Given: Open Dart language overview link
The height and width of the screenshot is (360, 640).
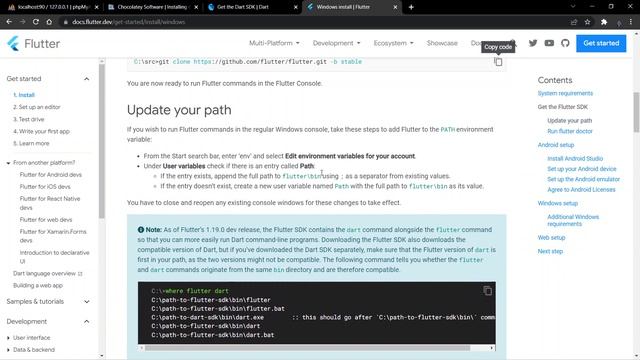Looking at the screenshot, I should tap(47, 273).
